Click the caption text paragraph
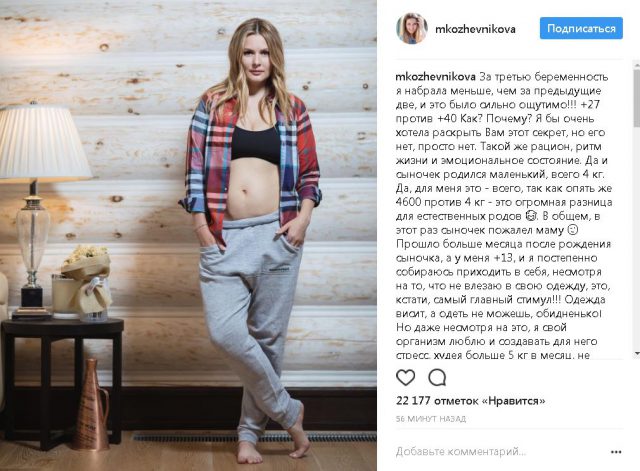Screen dimensions: 640x471 coord(504,216)
